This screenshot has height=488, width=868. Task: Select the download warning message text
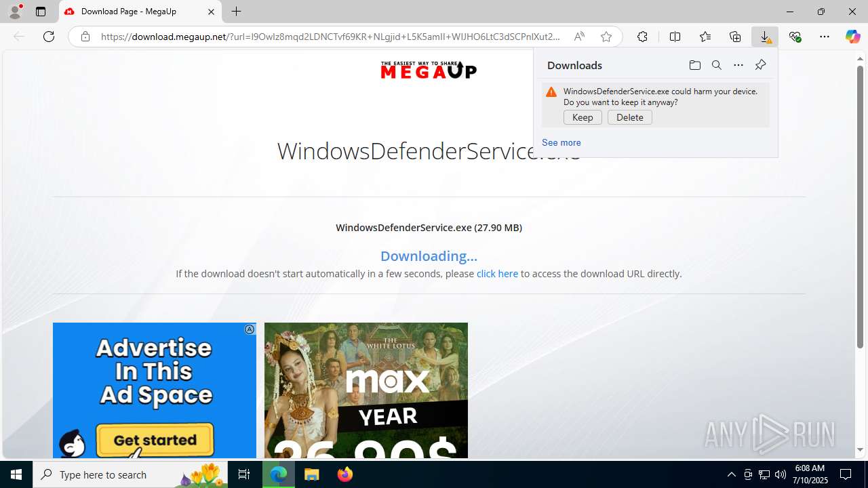pos(660,97)
